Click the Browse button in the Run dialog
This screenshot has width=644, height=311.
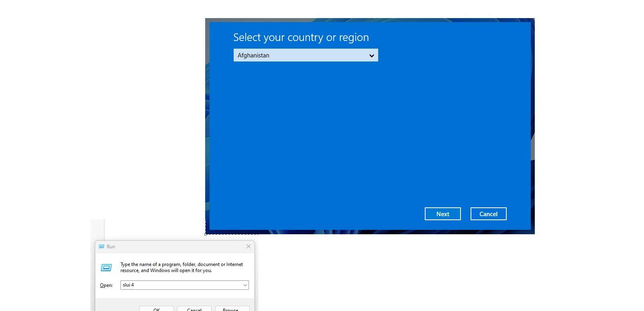tap(232, 309)
